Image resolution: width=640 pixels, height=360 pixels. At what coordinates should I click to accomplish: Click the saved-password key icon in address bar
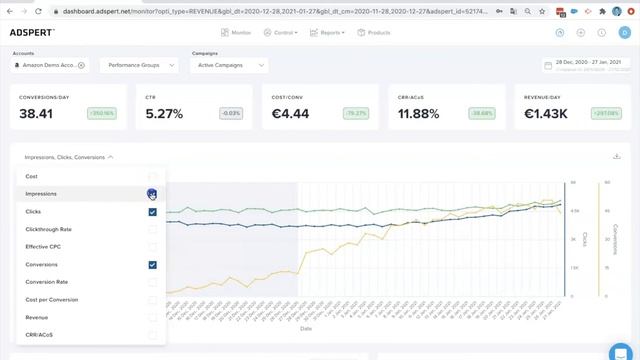(499, 11)
